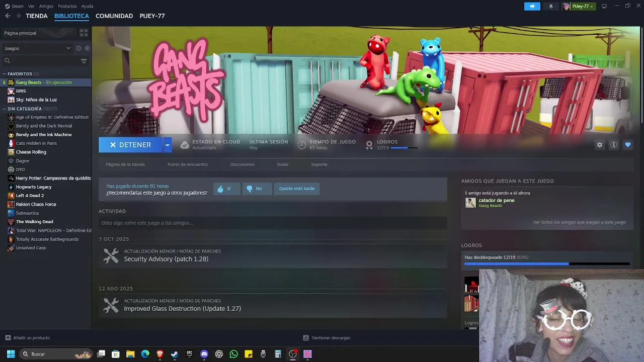The height and width of the screenshot is (362, 644).
Task: Open the library advanced filter icon
Action: pos(84,61)
